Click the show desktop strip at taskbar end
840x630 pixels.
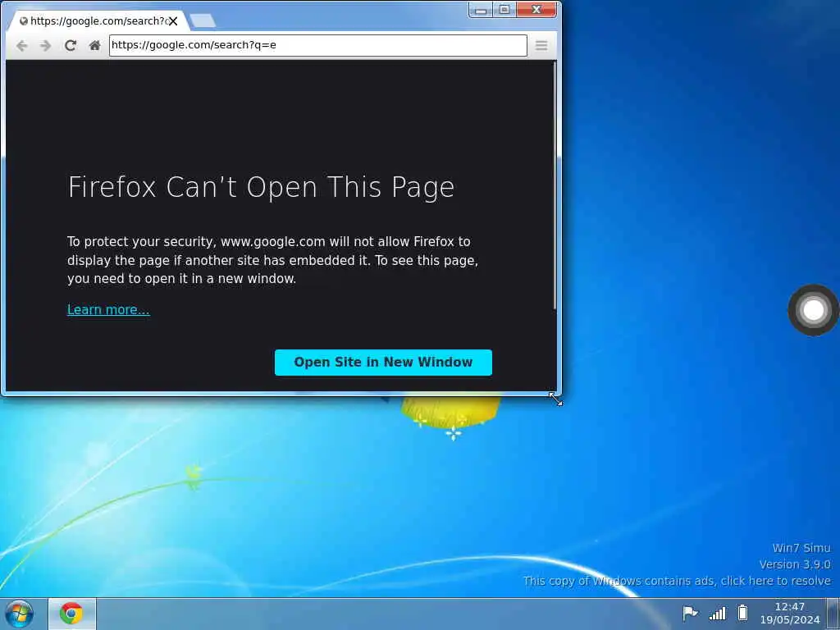click(833, 614)
